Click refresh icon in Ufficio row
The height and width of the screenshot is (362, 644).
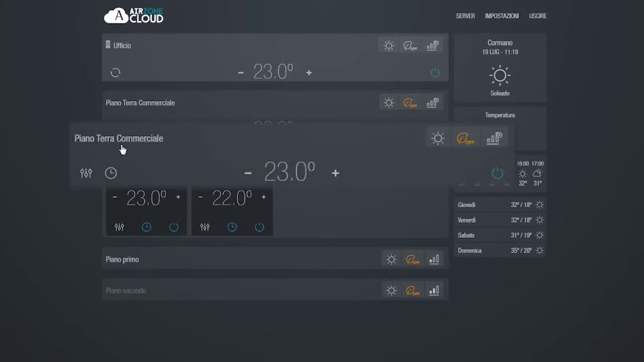(115, 73)
